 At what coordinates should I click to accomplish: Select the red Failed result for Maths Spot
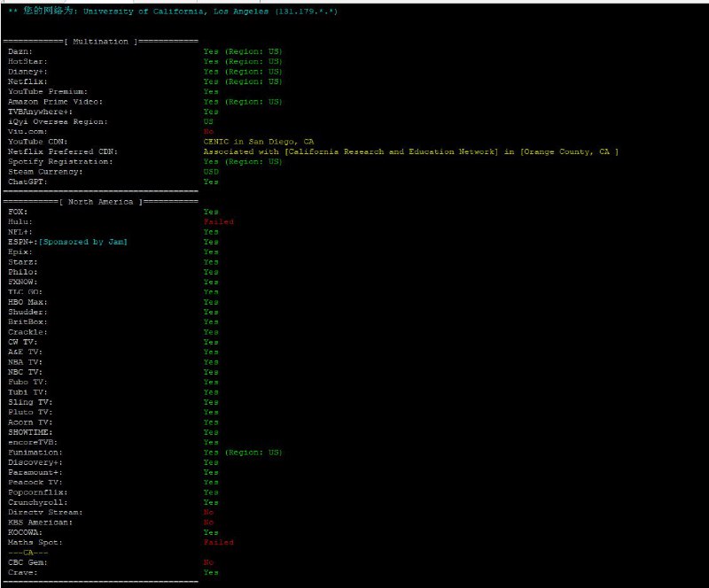tap(218, 542)
